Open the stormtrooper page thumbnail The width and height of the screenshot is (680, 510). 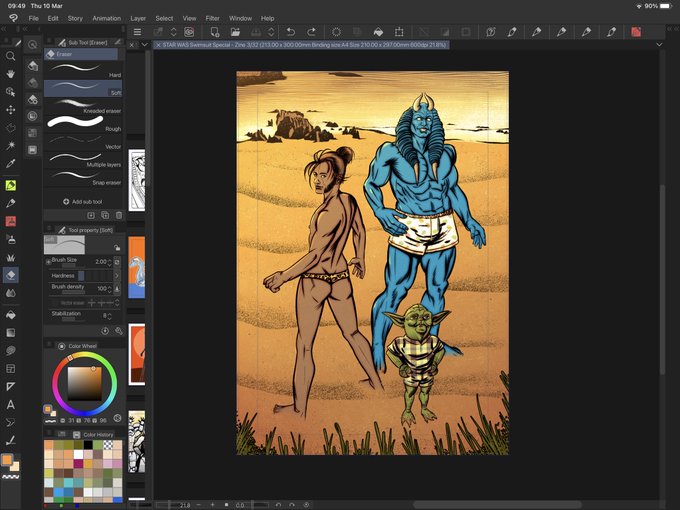tap(137, 441)
